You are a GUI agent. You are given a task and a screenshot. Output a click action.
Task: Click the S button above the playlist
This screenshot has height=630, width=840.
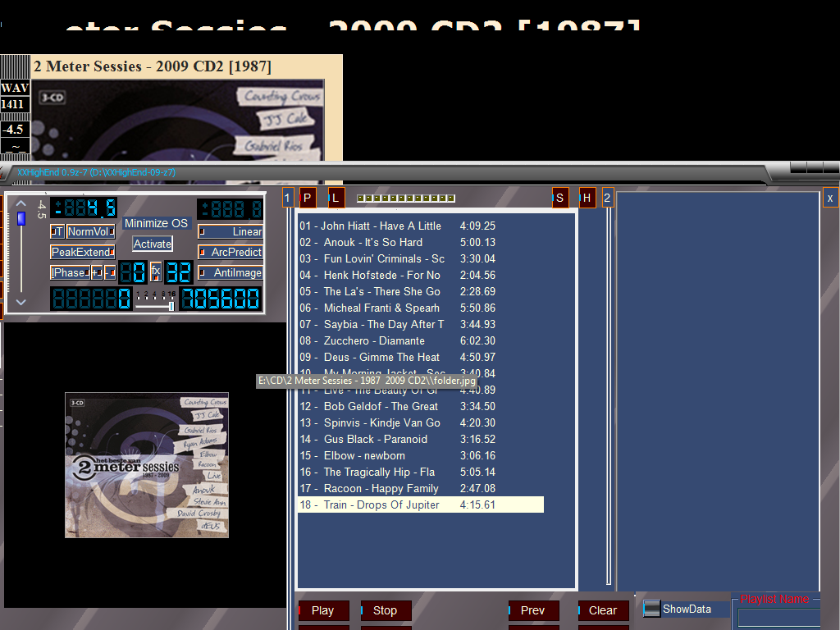(x=559, y=198)
